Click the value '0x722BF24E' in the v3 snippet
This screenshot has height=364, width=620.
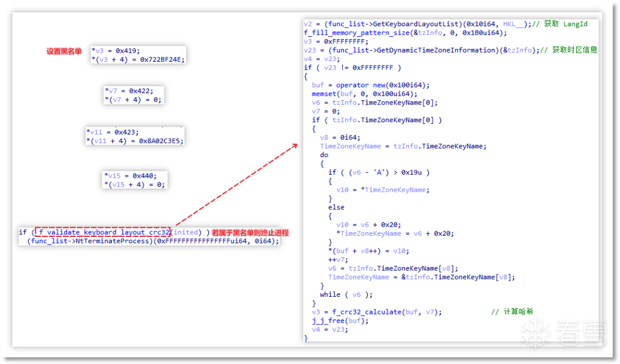click(161, 60)
